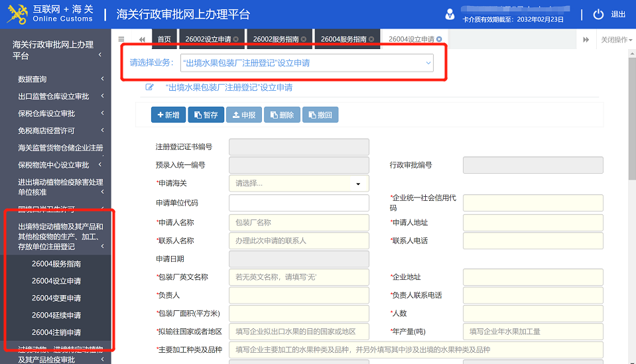Expand 出口监管仓库设立审批 sidebar menu

click(x=56, y=96)
